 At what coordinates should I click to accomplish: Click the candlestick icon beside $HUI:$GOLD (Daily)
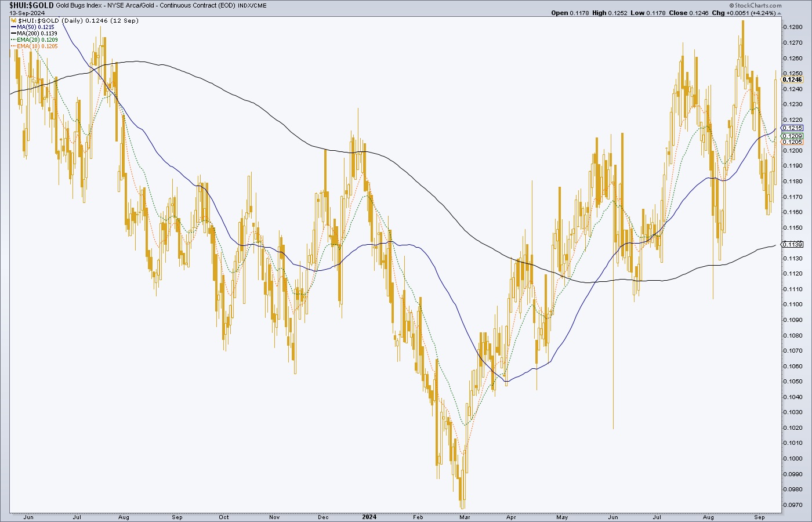click(x=13, y=20)
